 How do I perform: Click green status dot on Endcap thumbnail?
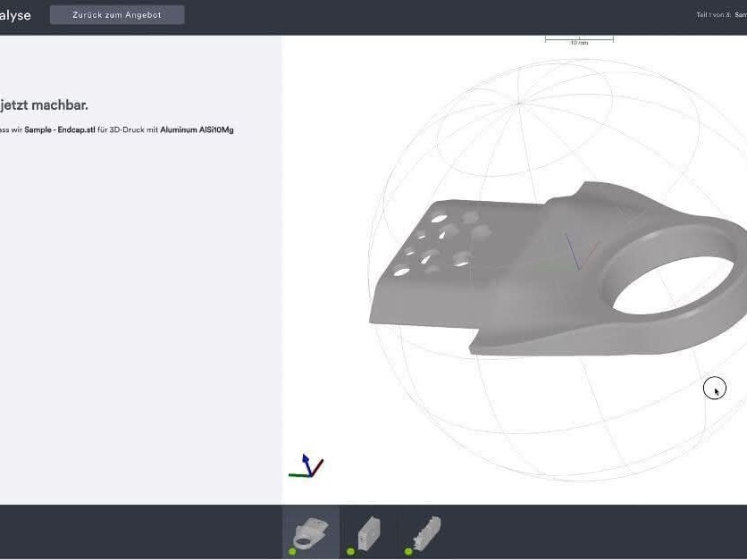(292, 551)
